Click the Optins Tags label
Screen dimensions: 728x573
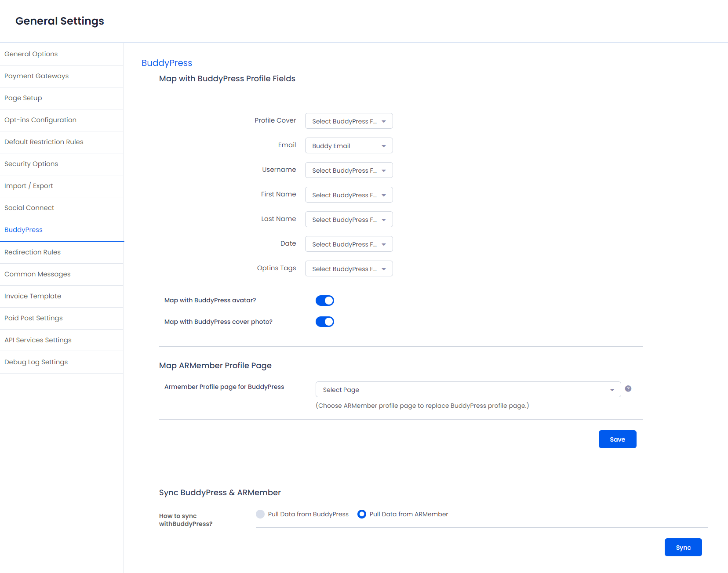coord(277,268)
